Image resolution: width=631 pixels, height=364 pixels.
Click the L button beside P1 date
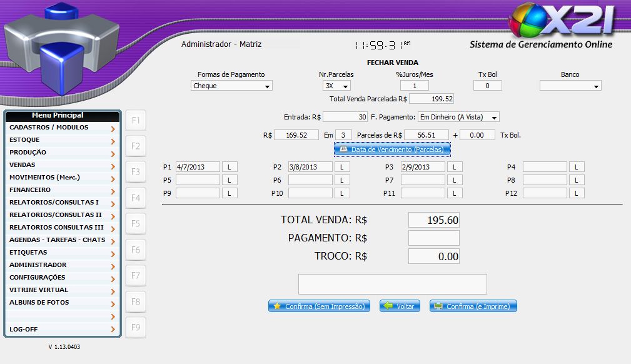pos(230,167)
